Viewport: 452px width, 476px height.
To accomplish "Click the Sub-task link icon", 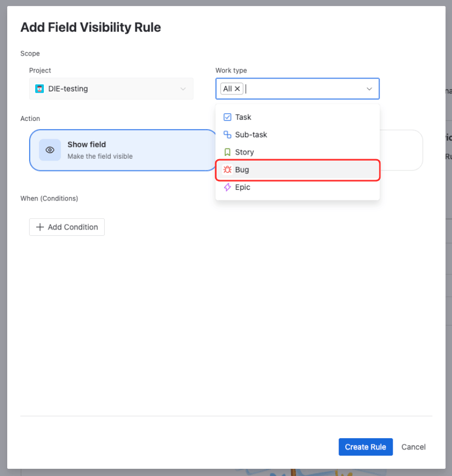I will pyautogui.click(x=227, y=134).
